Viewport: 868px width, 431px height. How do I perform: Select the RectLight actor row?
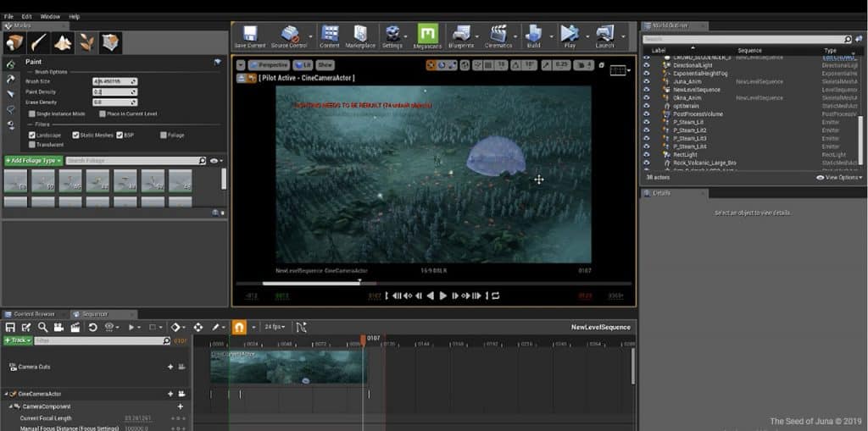[x=750, y=155]
